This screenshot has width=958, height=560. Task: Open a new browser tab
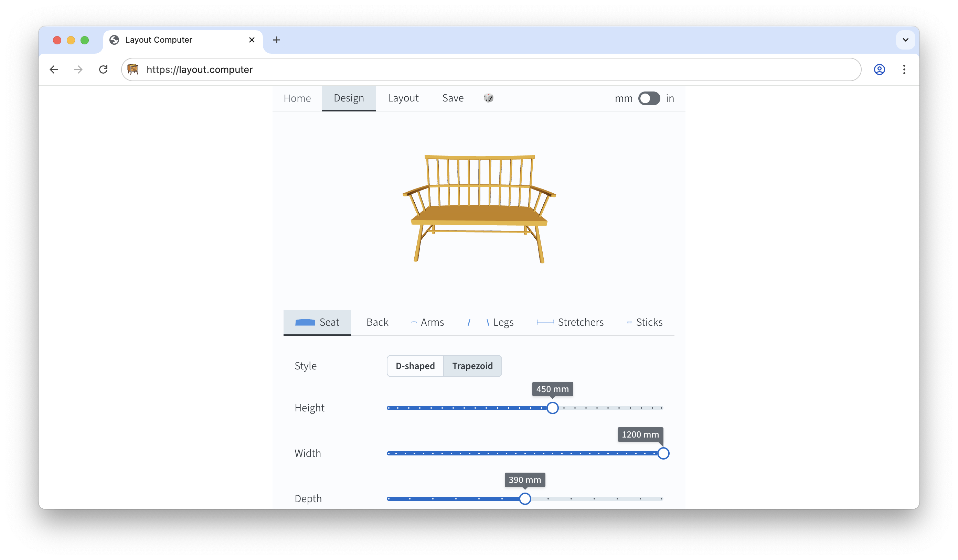pyautogui.click(x=276, y=40)
